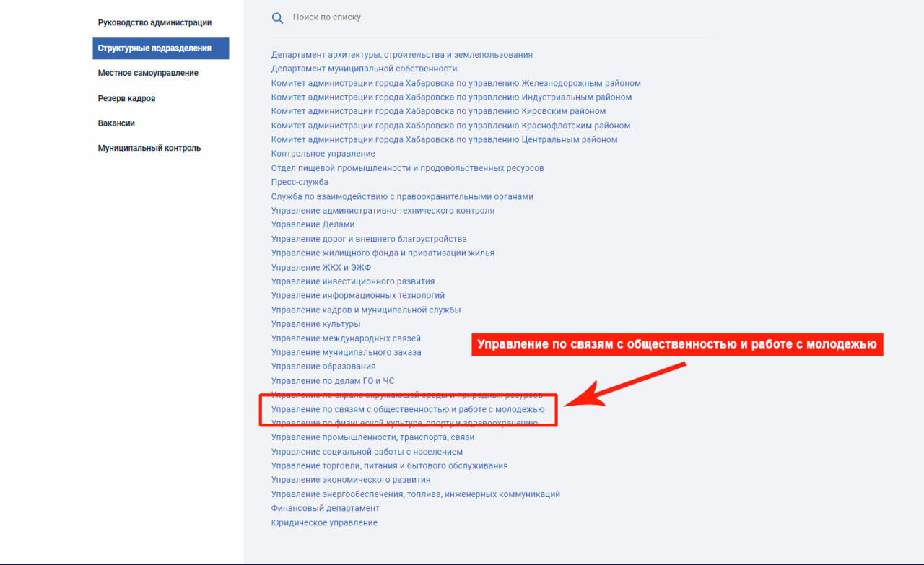924x565 pixels.
Task: Open 'Управление инвестиционного развития' link
Action: pos(353,281)
